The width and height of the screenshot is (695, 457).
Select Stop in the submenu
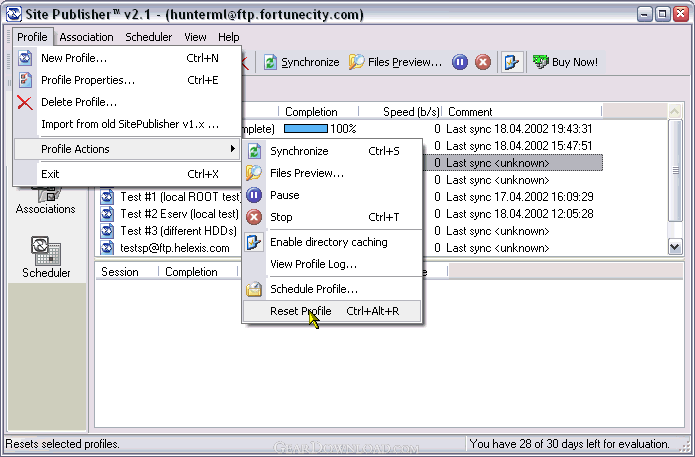point(332,217)
